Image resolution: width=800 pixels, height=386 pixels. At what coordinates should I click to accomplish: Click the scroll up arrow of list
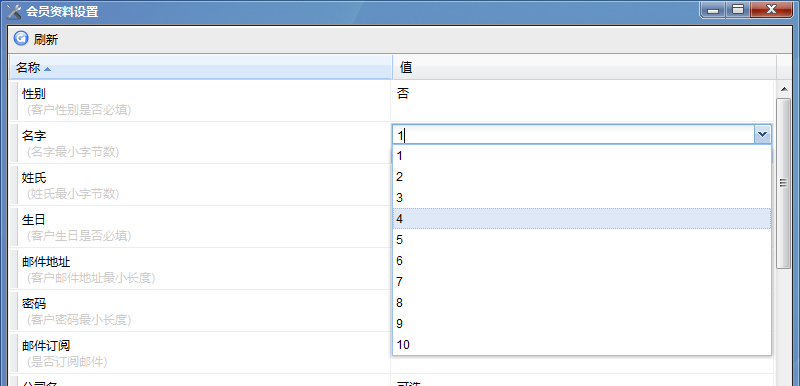click(783, 89)
